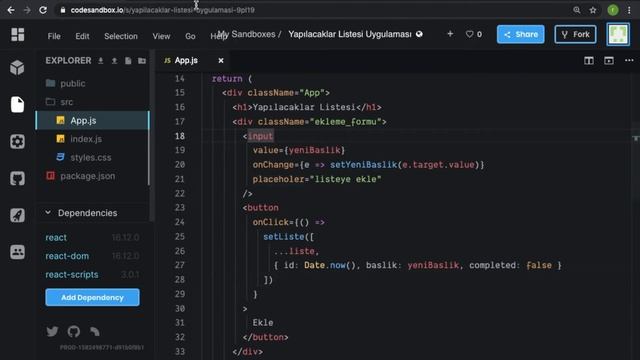The width and height of the screenshot is (640, 360).
Task: Fork this sandbox
Action: tap(575, 34)
